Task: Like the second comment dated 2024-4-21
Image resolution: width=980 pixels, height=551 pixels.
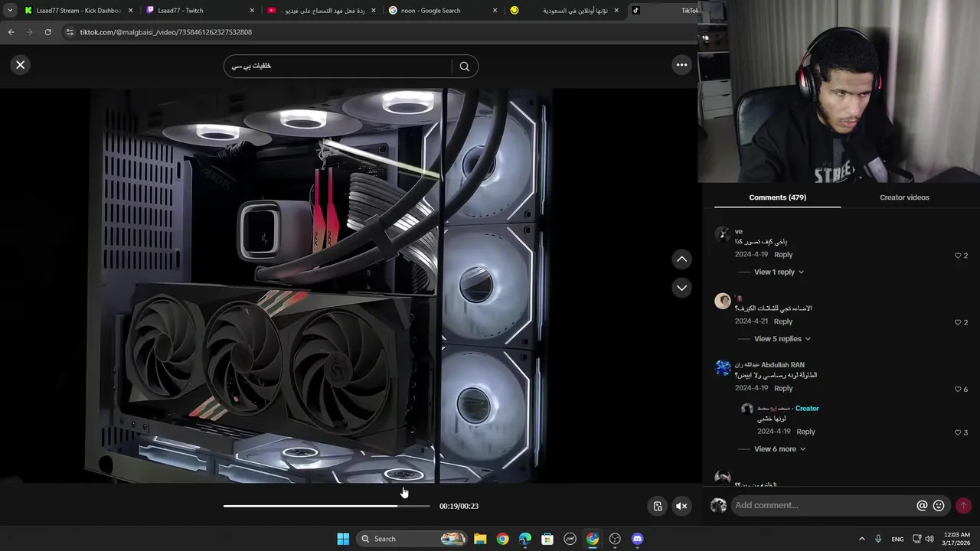Action: [x=958, y=322]
